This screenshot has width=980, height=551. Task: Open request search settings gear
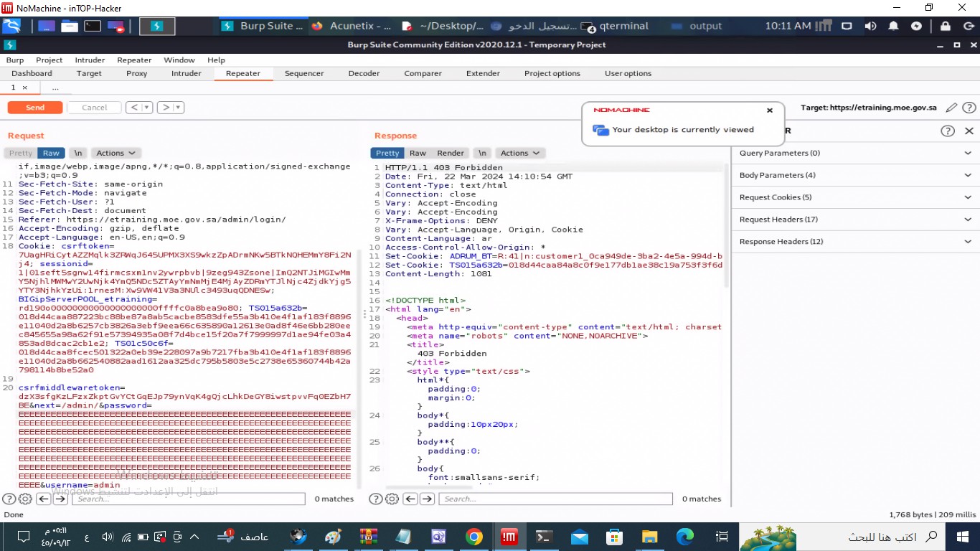(x=25, y=499)
